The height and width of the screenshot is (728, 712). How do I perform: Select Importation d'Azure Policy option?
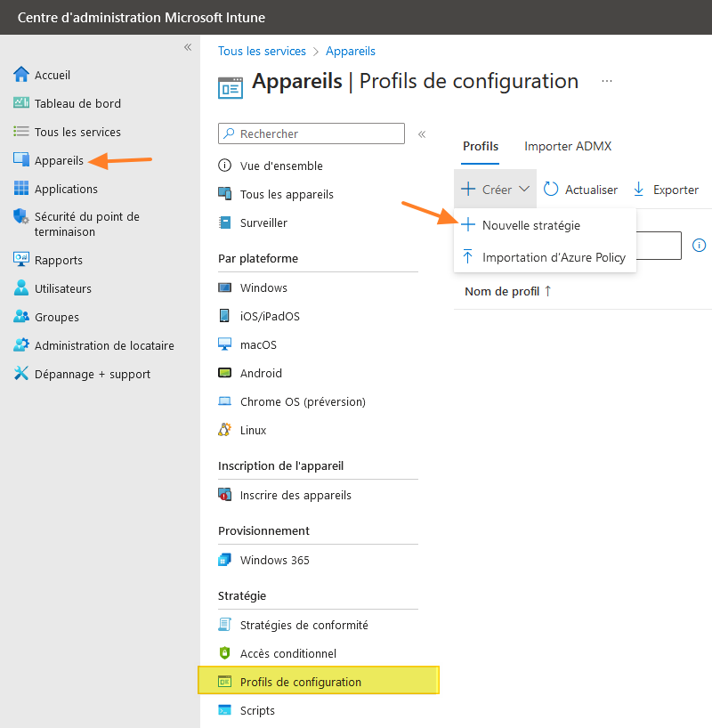click(554, 257)
